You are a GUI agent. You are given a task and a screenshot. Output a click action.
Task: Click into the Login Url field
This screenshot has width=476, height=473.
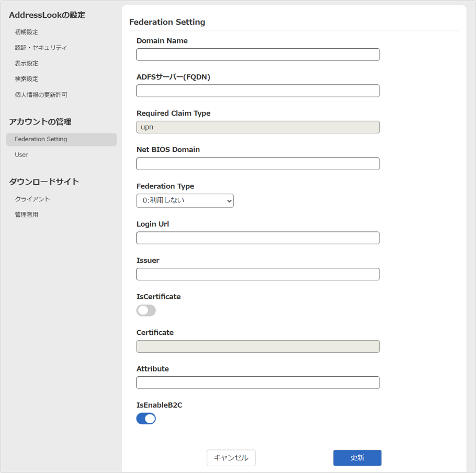pyautogui.click(x=258, y=238)
